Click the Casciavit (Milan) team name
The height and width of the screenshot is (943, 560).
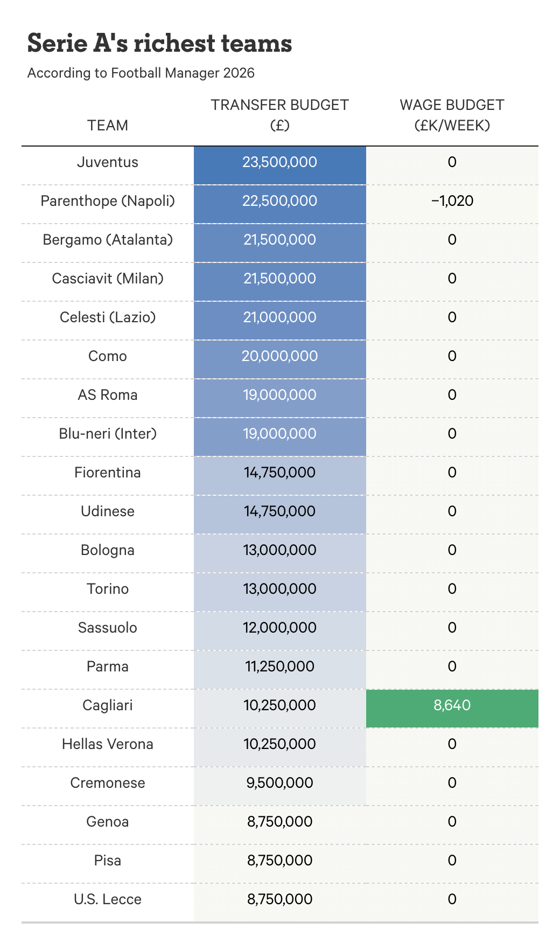tap(108, 279)
